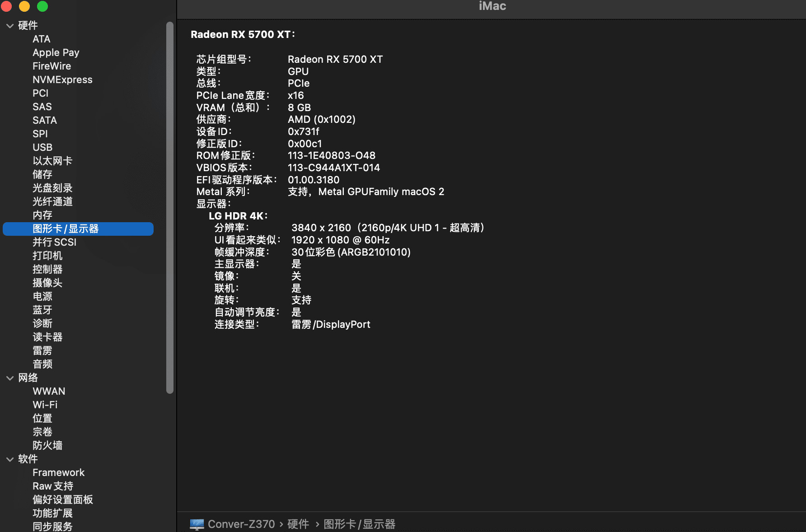Screen dimensions: 806x532
Task: Select 储存 in the sidebar
Action: click(x=42, y=175)
